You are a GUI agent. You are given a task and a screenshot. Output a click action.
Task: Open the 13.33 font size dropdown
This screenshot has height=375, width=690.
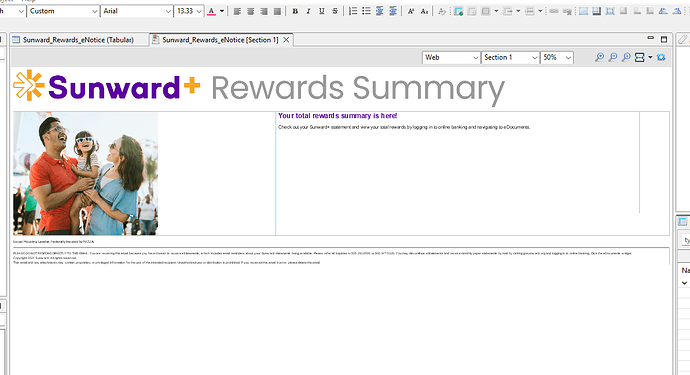pyautogui.click(x=189, y=11)
